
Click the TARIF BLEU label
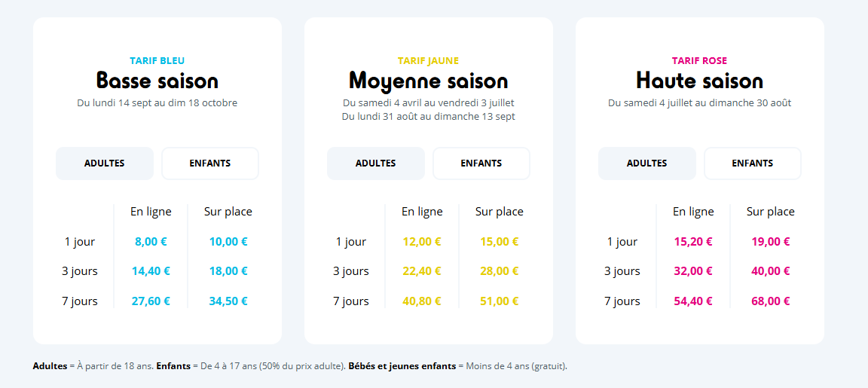pos(157,61)
